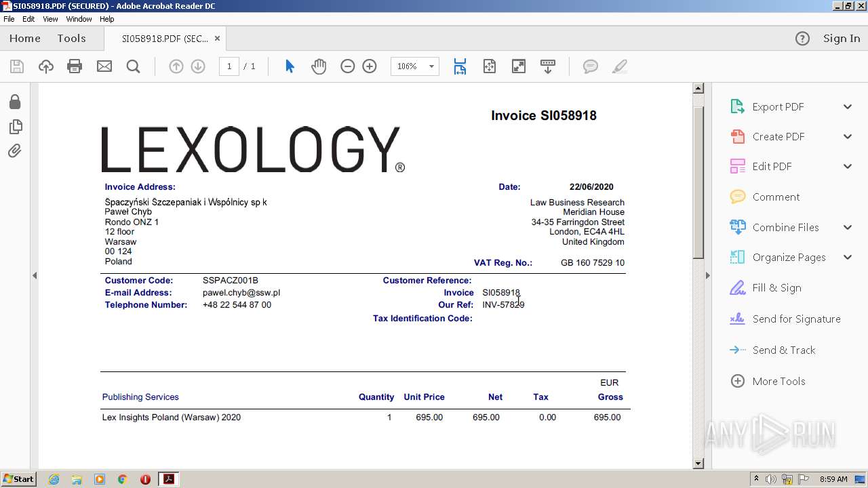Open the Comment tool in the right pane
868x488 pixels.
(x=766, y=197)
